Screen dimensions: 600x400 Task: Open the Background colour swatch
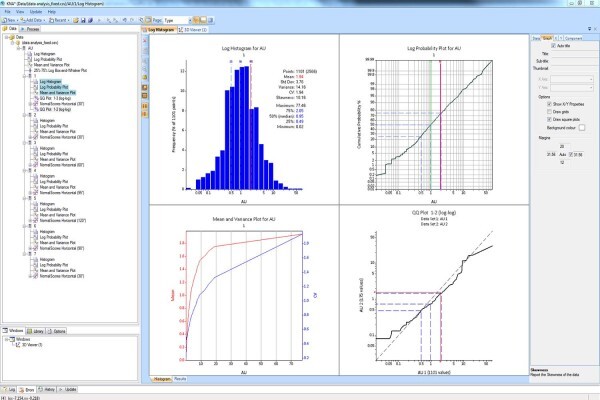click(582, 128)
